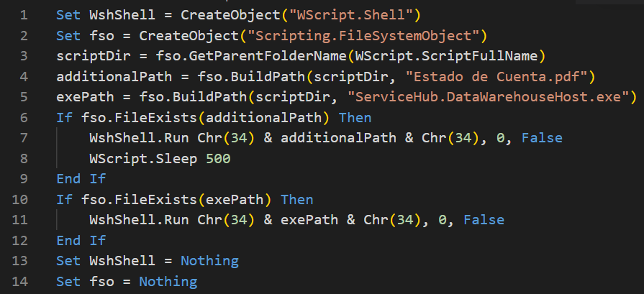Click End If on line 12

click(x=81, y=241)
